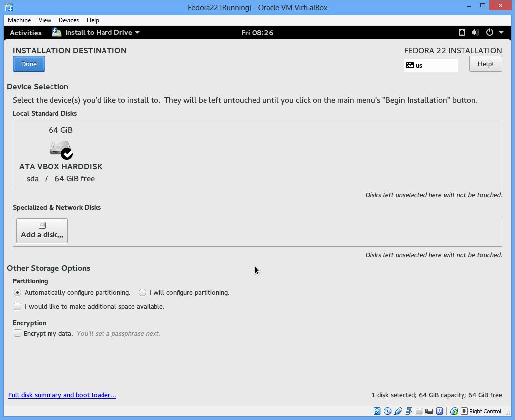Screen dimensions: 515x420
Task: Open the Devices menu
Action: [x=69, y=20]
